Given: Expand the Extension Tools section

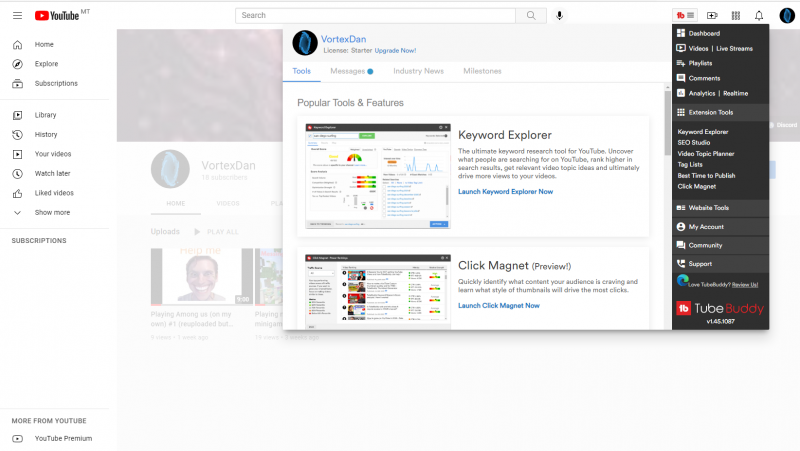Looking at the screenshot, I should pos(710,112).
